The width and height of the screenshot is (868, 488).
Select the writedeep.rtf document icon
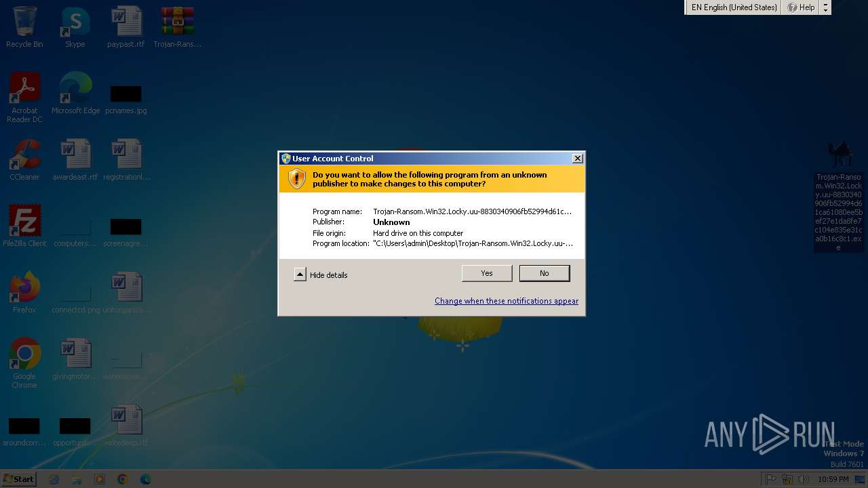pos(126,426)
